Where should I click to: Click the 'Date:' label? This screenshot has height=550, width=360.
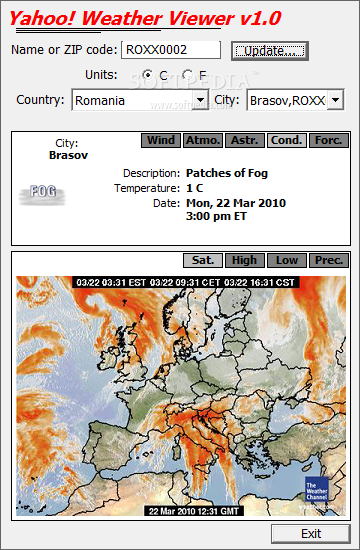point(166,203)
